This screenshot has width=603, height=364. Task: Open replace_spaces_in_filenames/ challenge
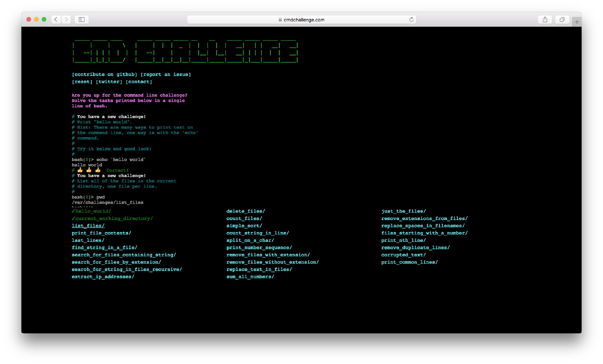(423, 226)
